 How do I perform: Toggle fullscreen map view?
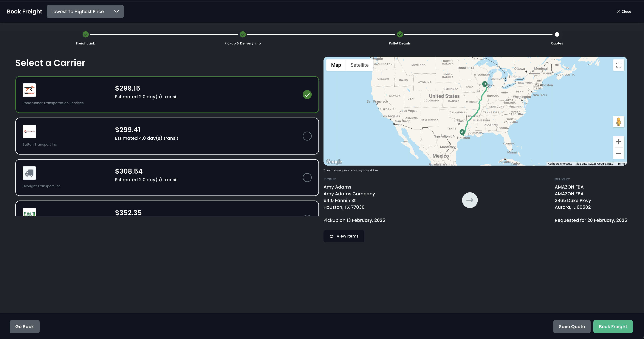(x=618, y=65)
